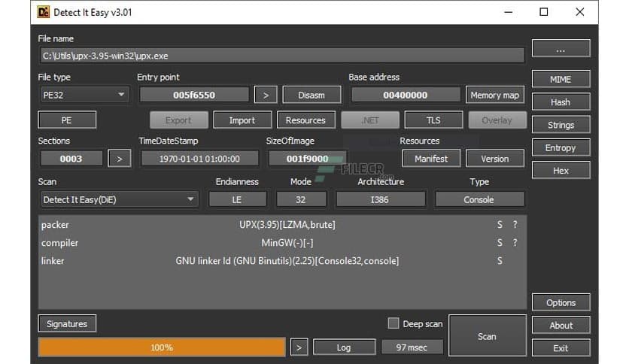Click the arrow button beside Sections count
Image resolution: width=629 pixels, height=364 pixels.
click(119, 159)
